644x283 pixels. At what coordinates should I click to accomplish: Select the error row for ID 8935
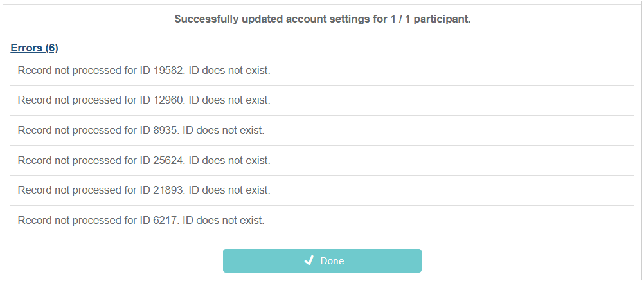point(322,131)
